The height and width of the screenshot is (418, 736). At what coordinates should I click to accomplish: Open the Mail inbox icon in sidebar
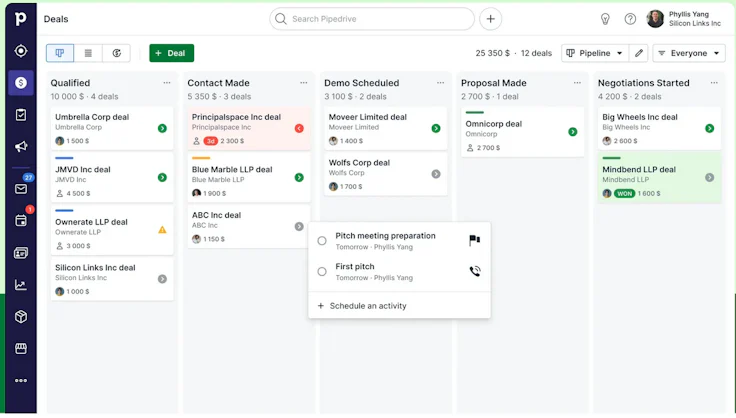21,189
